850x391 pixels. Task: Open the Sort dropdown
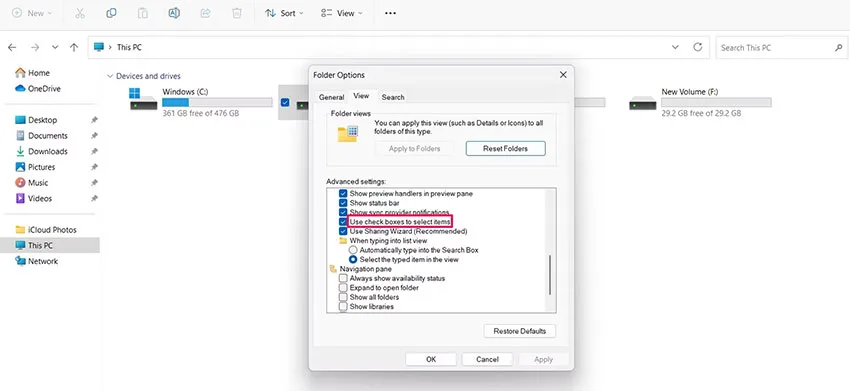(x=284, y=14)
